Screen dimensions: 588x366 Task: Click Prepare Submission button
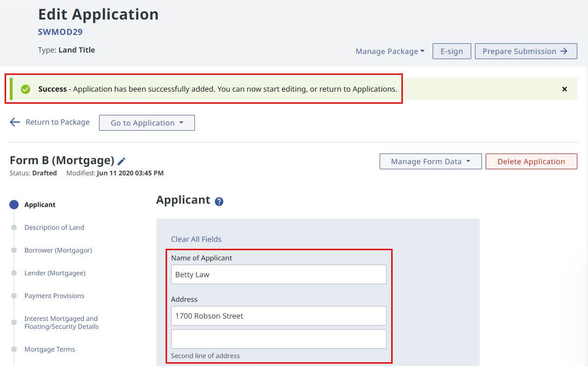point(526,51)
